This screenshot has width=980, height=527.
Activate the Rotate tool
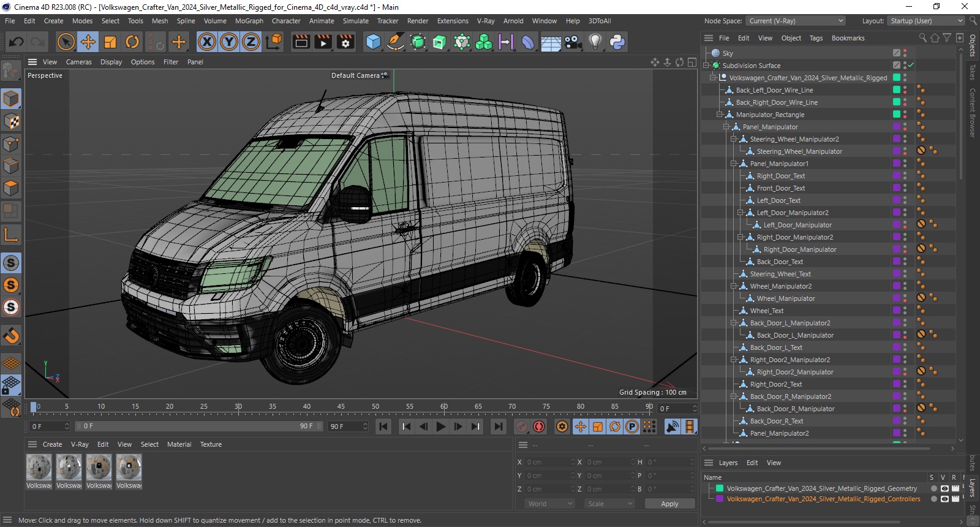point(132,42)
